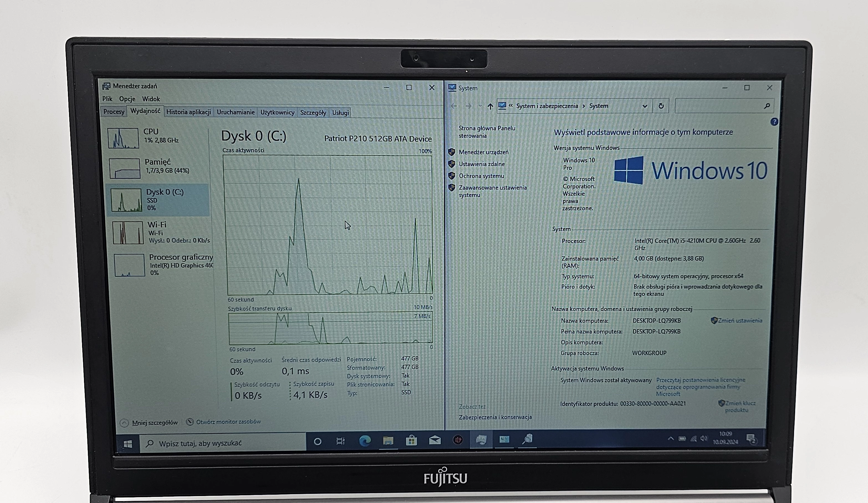Switch to the Usługi tab

point(340,113)
